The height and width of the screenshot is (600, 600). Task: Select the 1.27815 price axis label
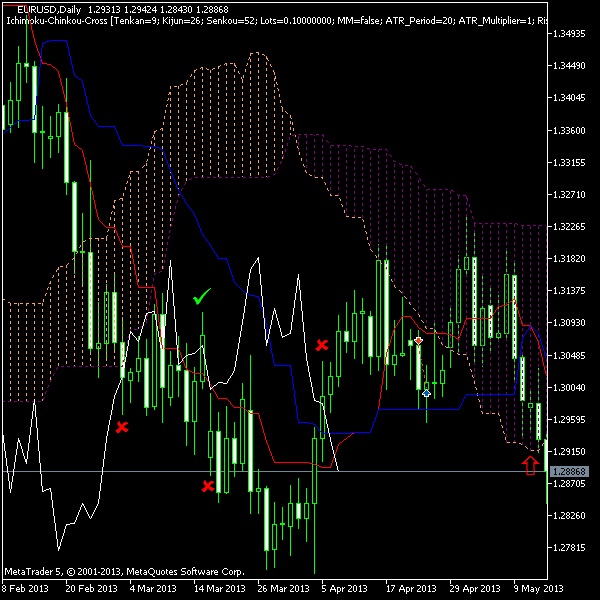pos(568,548)
